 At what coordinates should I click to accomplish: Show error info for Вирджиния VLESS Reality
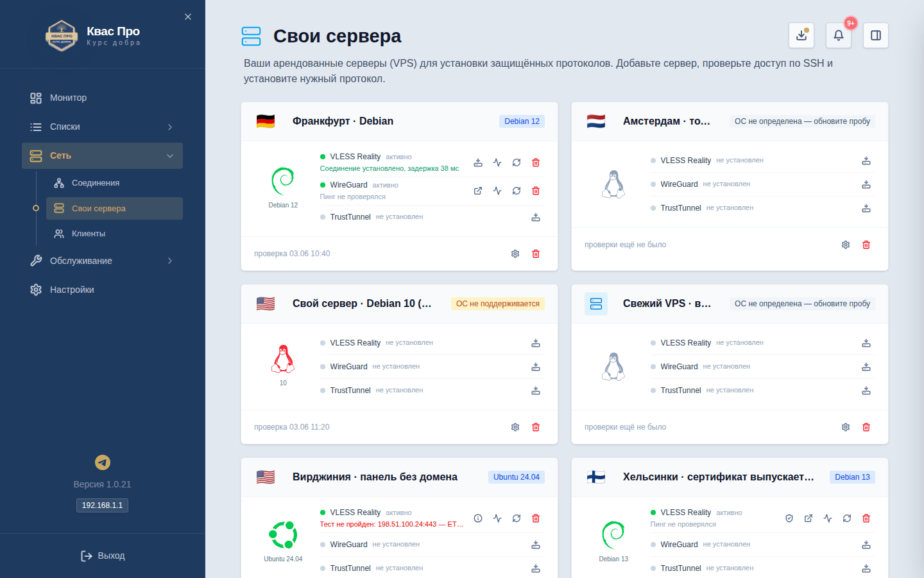click(478, 518)
